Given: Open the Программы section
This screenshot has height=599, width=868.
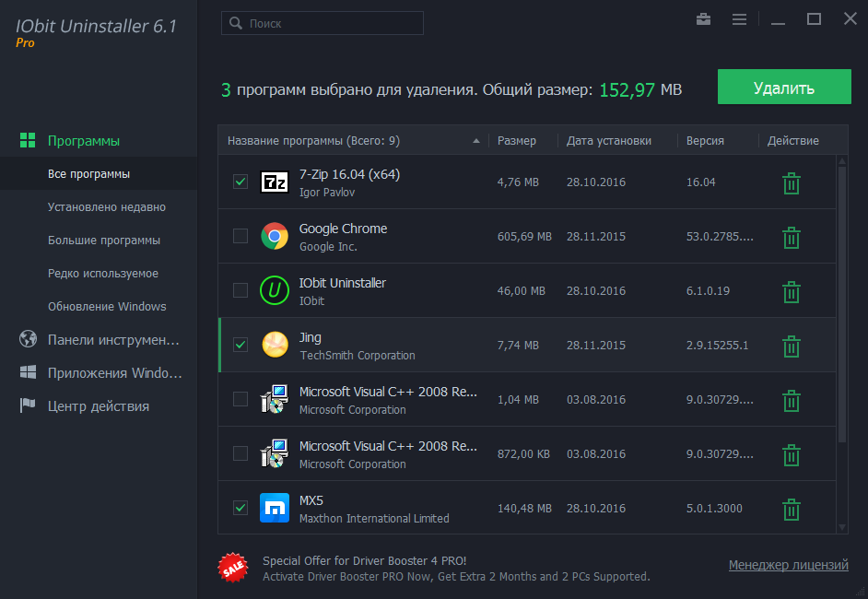Looking at the screenshot, I should pos(84,141).
